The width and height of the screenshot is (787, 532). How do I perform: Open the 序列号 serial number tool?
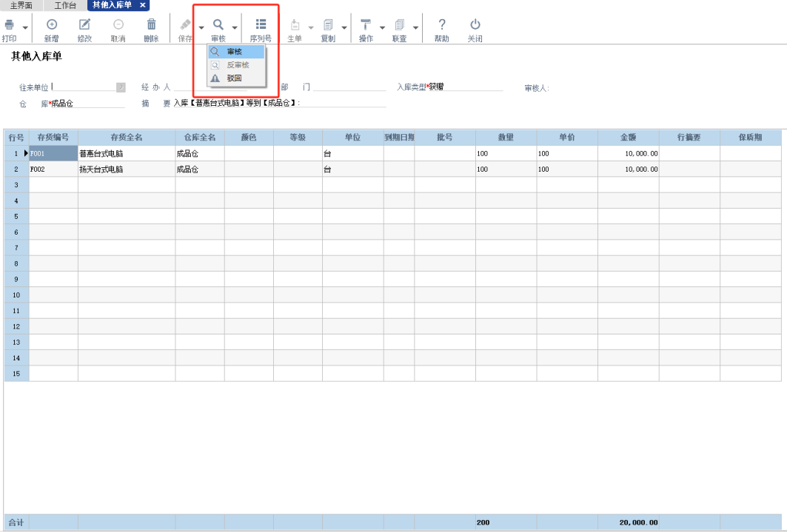(261, 26)
